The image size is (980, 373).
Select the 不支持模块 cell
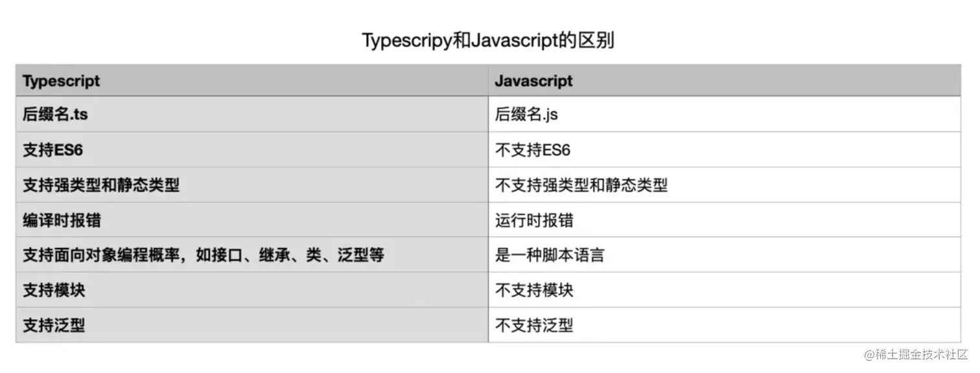pos(725,289)
